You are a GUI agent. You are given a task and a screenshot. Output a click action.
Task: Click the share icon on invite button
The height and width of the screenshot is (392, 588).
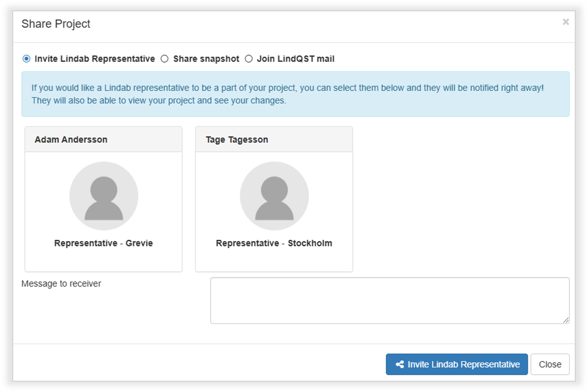click(x=400, y=365)
